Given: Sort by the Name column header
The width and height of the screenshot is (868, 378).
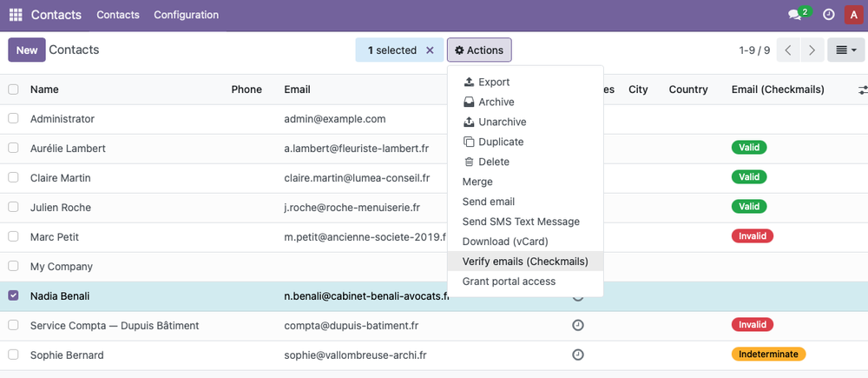Looking at the screenshot, I should click(44, 90).
